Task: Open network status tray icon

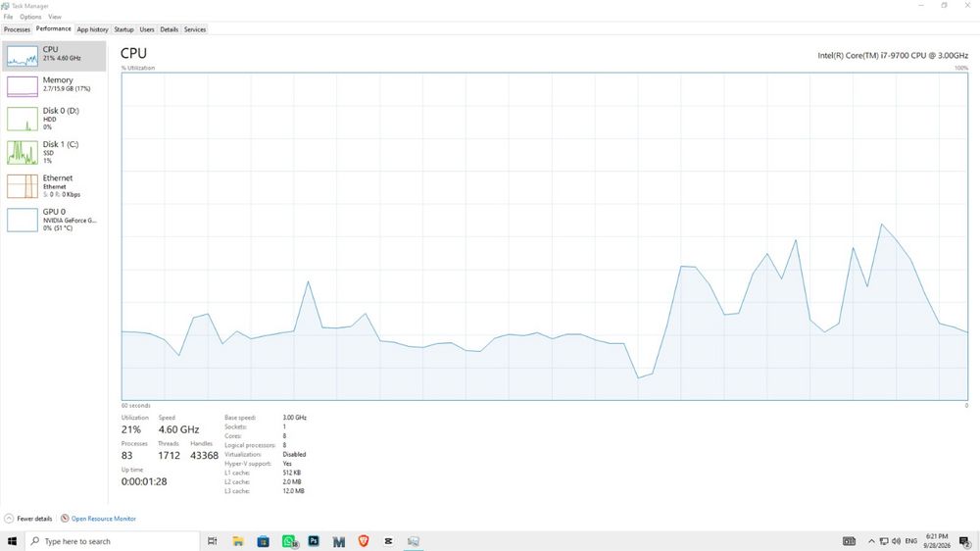Action: click(x=884, y=541)
